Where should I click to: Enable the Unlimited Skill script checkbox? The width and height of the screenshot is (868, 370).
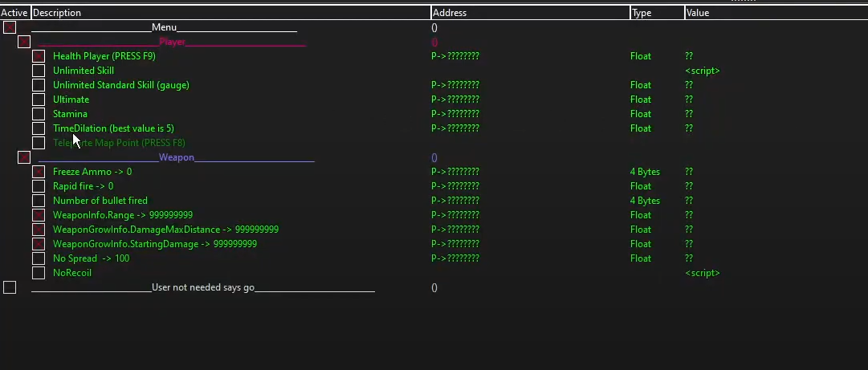pyautogui.click(x=39, y=71)
